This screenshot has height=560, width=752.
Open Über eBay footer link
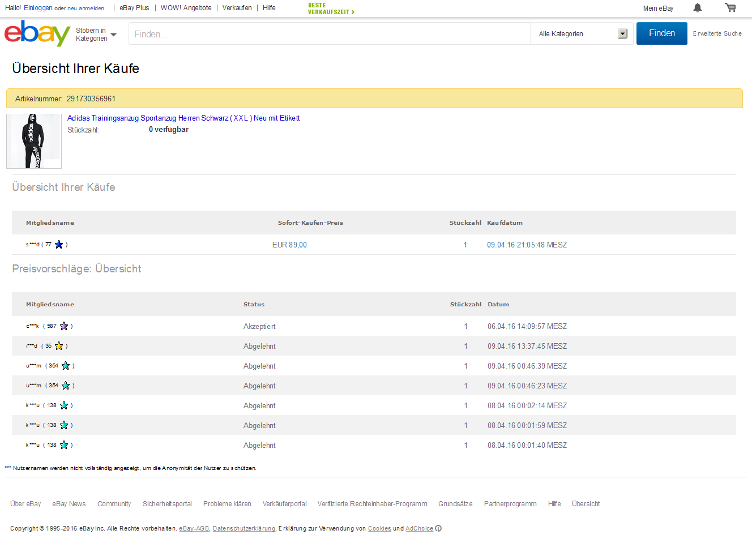[25, 504]
